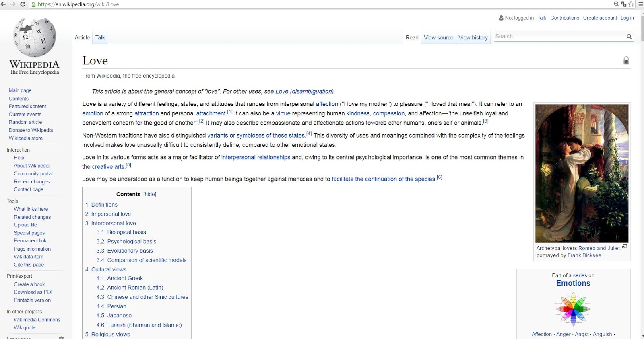Hide the Contents table
644x339 pixels.
[x=150, y=194]
